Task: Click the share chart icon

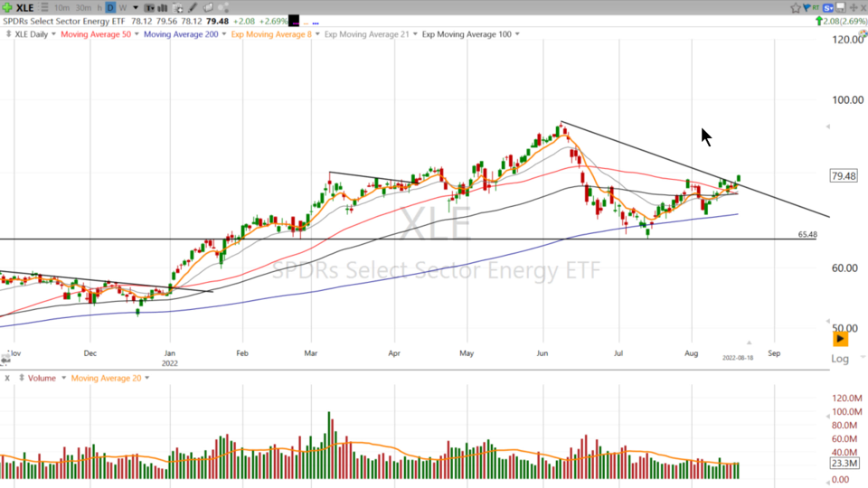Action: [223, 8]
